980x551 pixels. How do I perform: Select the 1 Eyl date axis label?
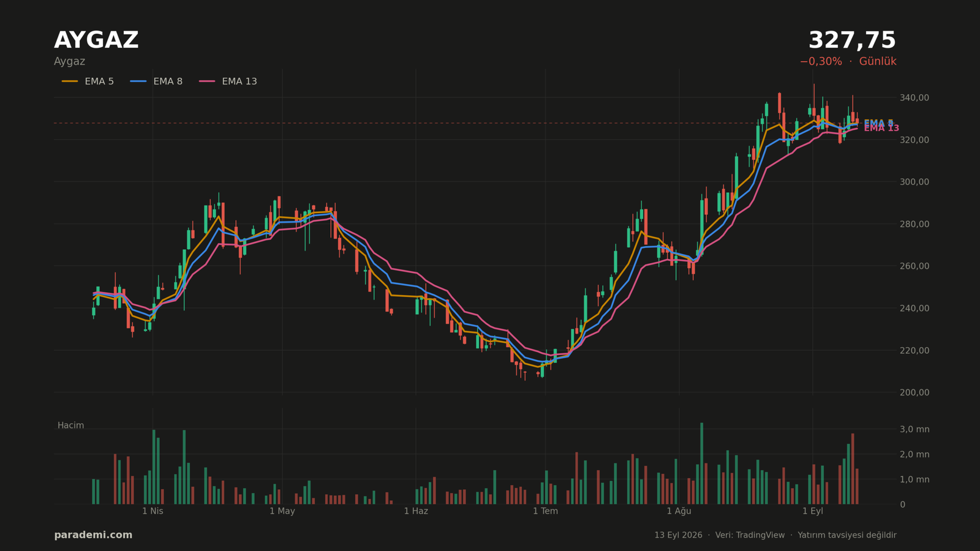click(813, 511)
